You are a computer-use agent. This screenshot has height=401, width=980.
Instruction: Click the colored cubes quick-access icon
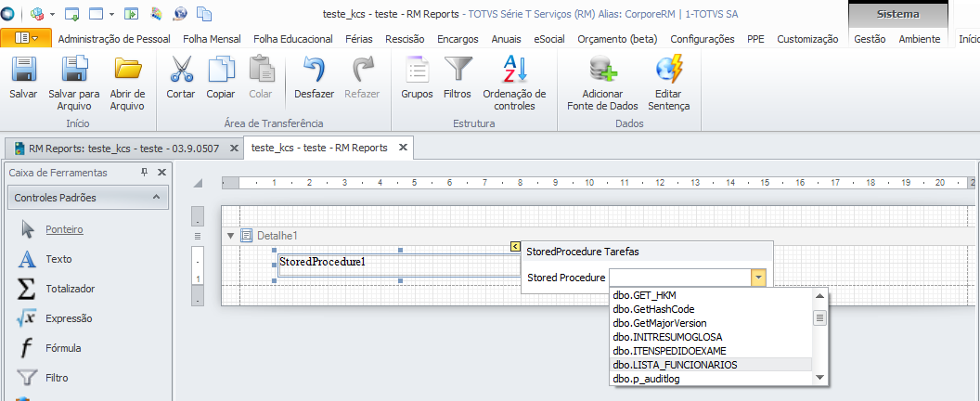tap(37, 13)
